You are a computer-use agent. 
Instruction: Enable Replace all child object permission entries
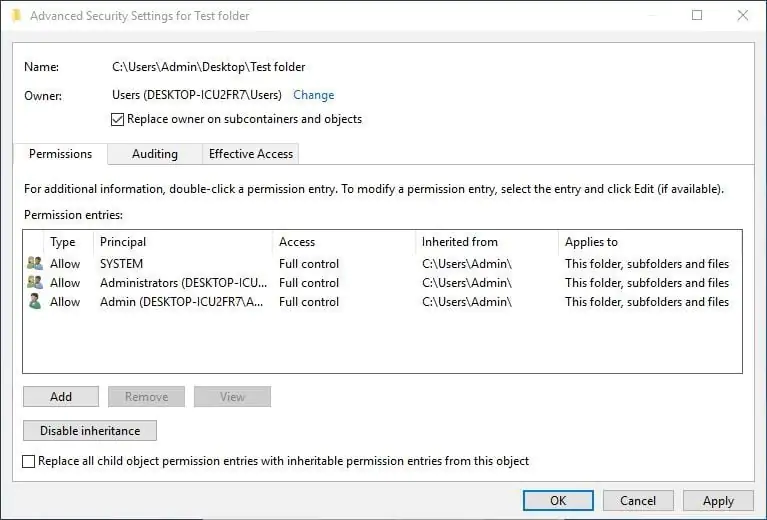29,462
